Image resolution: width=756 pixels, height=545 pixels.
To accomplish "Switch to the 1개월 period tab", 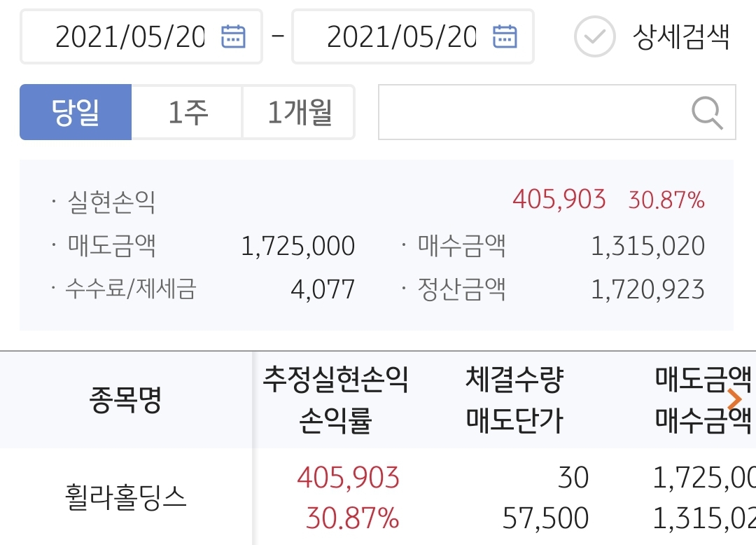I will click(x=299, y=112).
